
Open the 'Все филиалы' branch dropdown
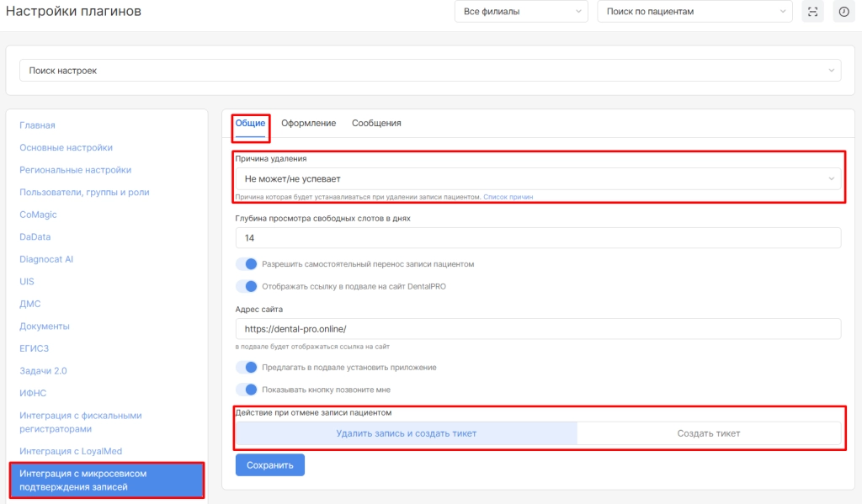point(520,12)
